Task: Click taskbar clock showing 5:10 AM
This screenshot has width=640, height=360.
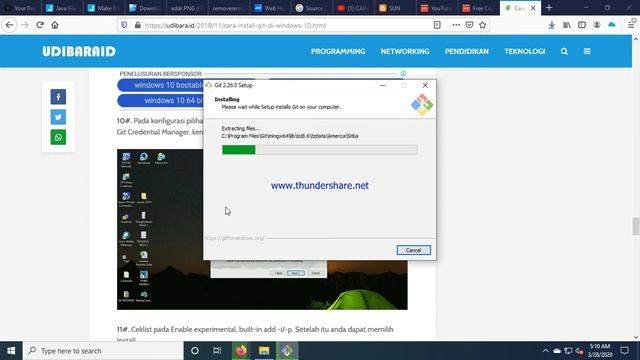Action: (x=600, y=351)
